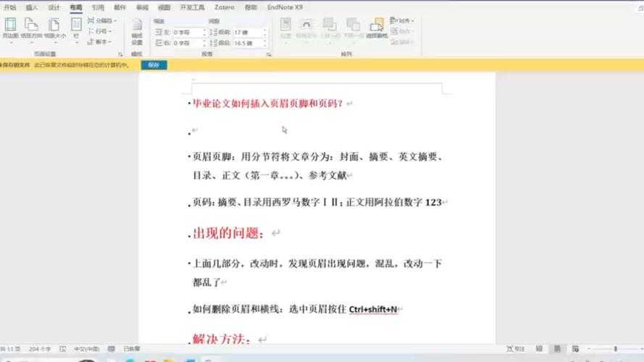This screenshot has width=644, height=362.
Task: Switch to the References (引用) ribbon tab
Action: (98, 7)
